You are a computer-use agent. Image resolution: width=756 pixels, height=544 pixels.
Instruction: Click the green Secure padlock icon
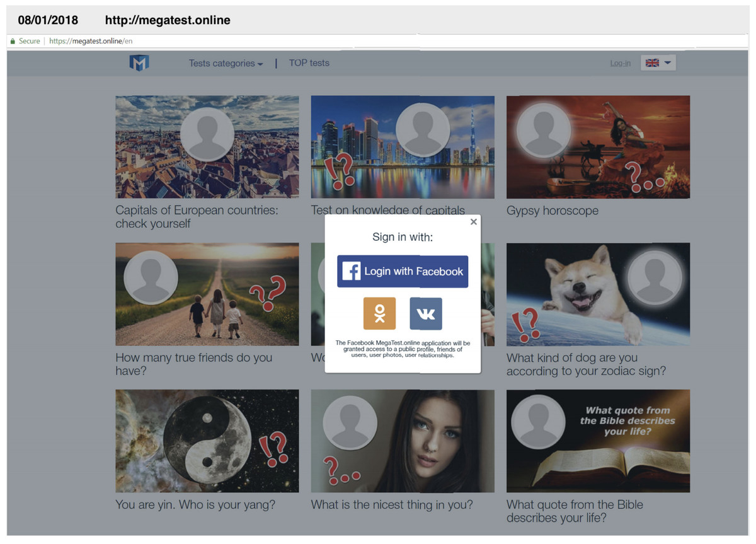click(13, 40)
